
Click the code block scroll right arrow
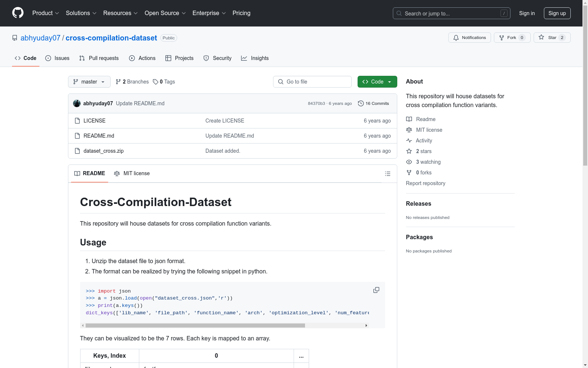[x=366, y=325]
